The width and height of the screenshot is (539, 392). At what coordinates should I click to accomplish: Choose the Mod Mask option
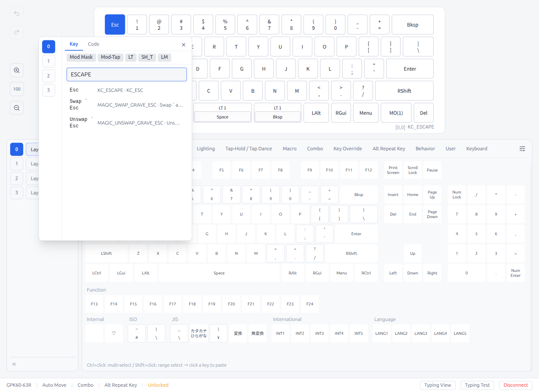coord(81,57)
